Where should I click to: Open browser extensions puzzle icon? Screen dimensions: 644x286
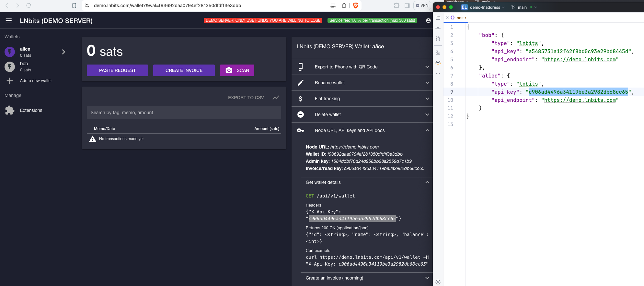(x=397, y=6)
